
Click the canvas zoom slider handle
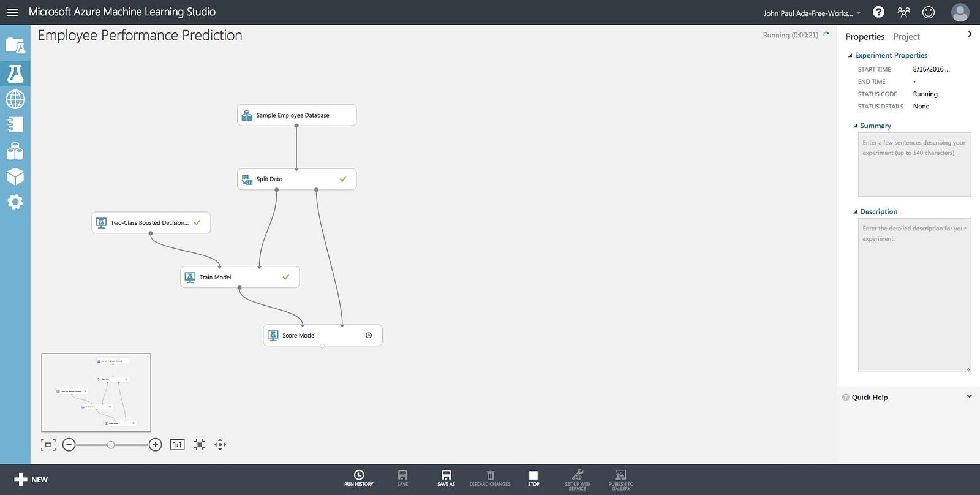111,445
